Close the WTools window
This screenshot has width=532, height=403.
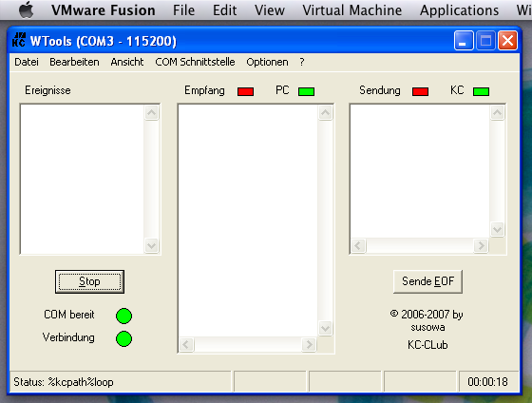tap(507, 41)
